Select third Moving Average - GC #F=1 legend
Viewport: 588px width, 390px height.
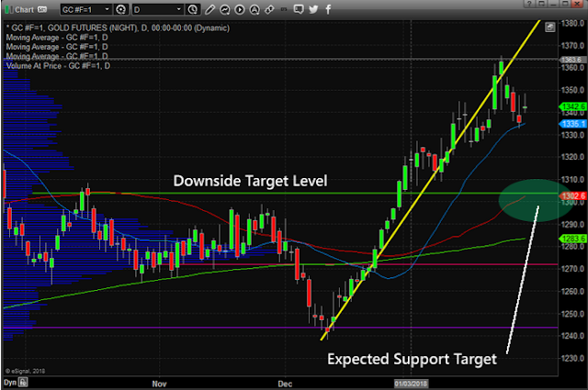tap(57, 56)
